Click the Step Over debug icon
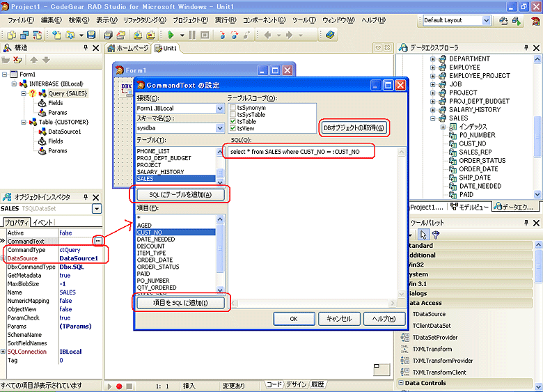543x392 pixels. [x=235, y=35]
